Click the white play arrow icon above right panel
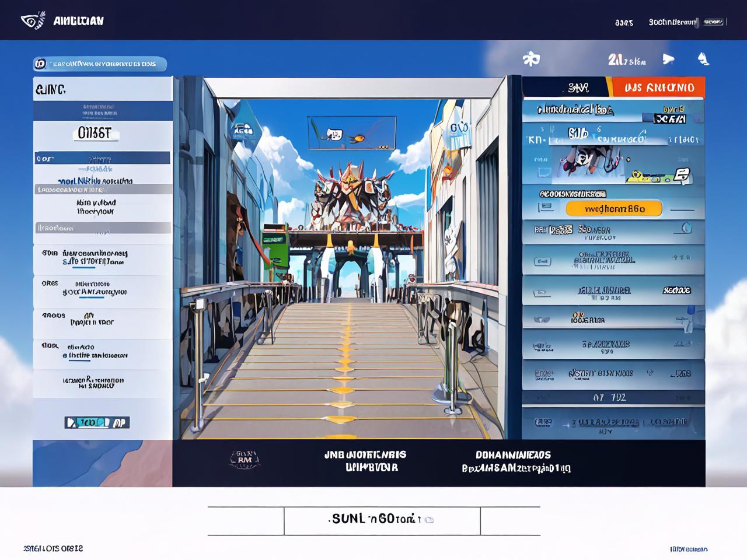 click(x=669, y=59)
